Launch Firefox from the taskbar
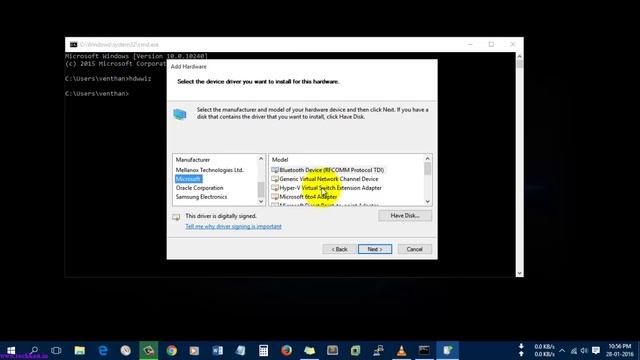Screen dimensions: 640x360 click(x=287, y=350)
